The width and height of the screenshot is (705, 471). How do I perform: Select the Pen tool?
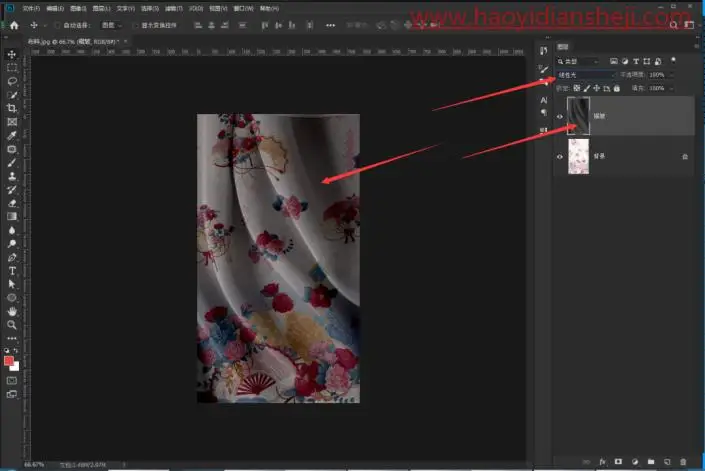[12, 258]
